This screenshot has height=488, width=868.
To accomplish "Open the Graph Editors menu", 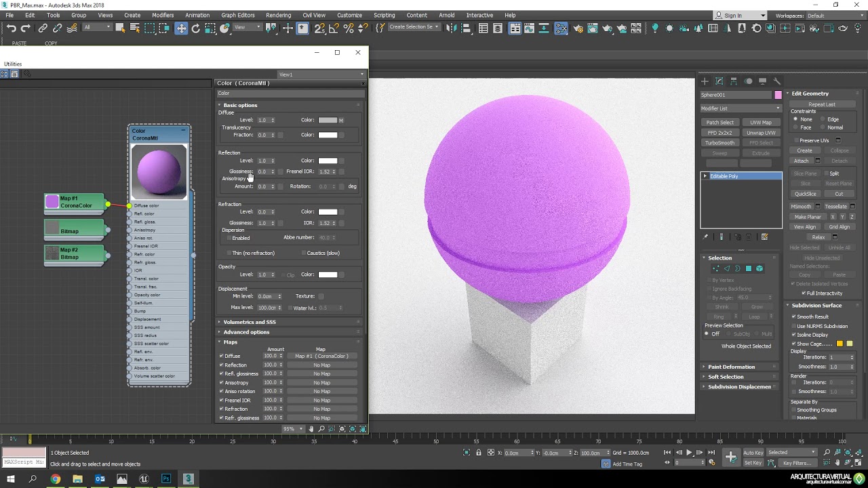I will tap(238, 15).
